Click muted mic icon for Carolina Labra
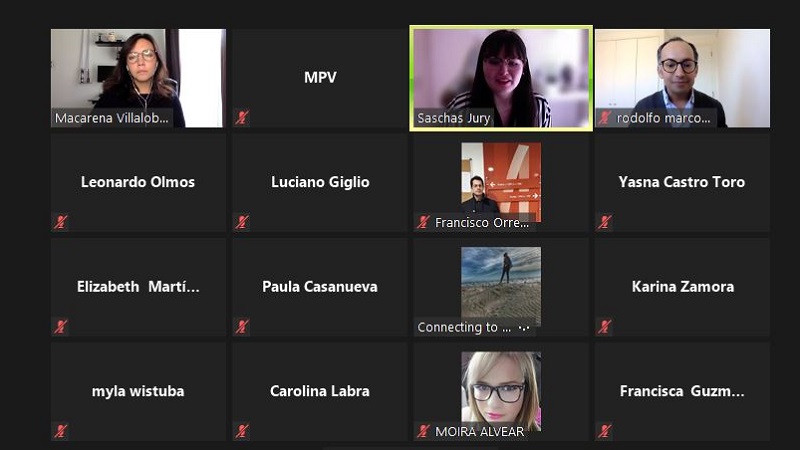 pyautogui.click(x=242, y=432)
